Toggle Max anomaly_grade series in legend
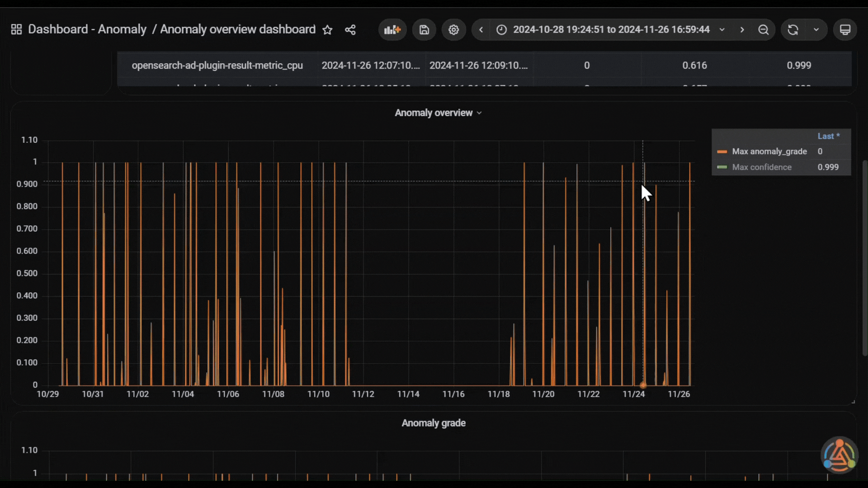This screenshot has width=868, height=488. tap(769, 152)
